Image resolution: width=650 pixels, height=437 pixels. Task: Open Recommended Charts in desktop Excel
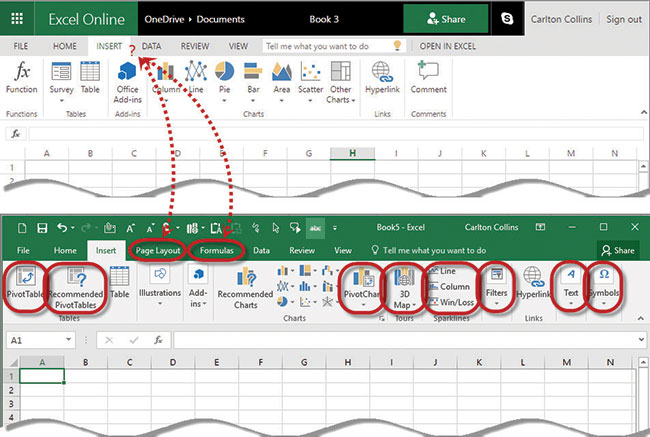coord(245,285)
